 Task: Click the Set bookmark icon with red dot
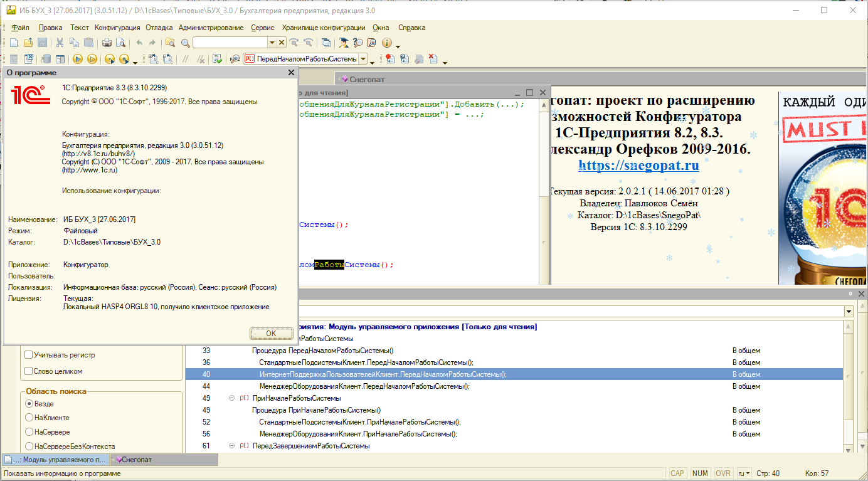point(390,59)
